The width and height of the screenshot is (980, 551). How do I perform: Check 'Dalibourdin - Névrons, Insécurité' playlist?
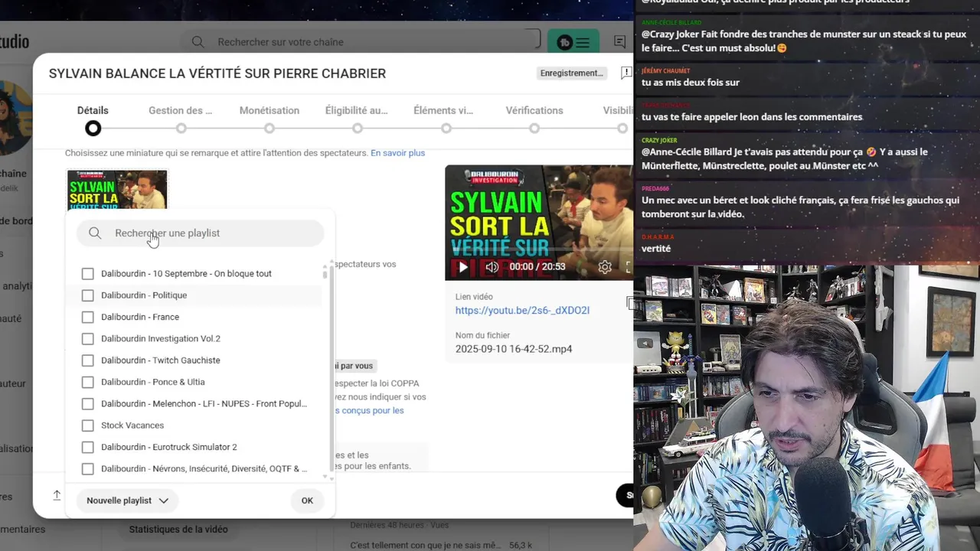87,468
